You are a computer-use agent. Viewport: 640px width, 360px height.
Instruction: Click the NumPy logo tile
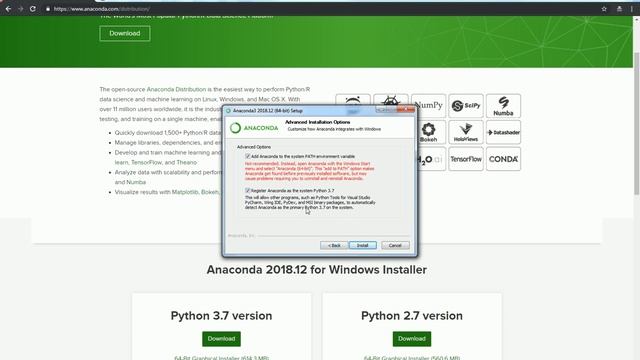click(429, 105)
